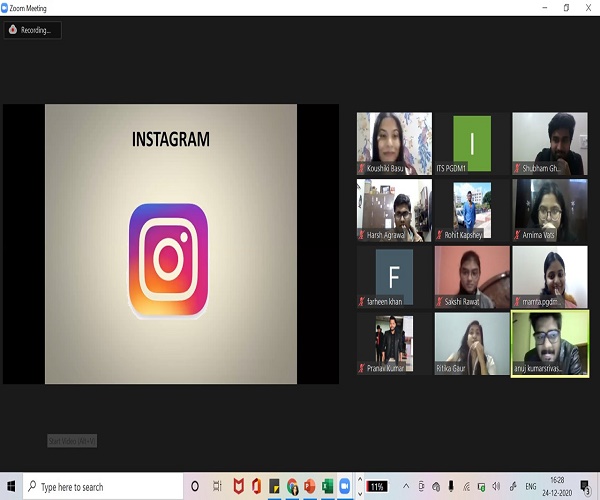Switch to Excel on the taskbar

[327, 486]
